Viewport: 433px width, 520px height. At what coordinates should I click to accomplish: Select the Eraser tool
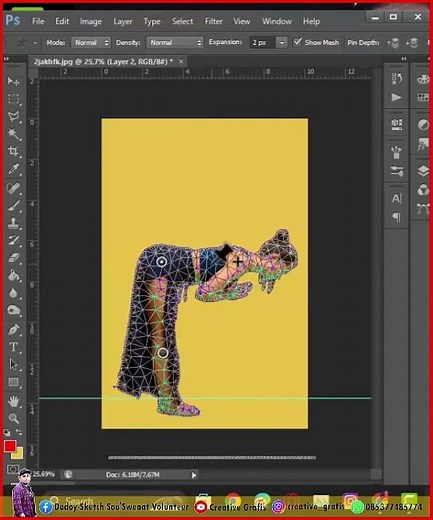(13, 258)
